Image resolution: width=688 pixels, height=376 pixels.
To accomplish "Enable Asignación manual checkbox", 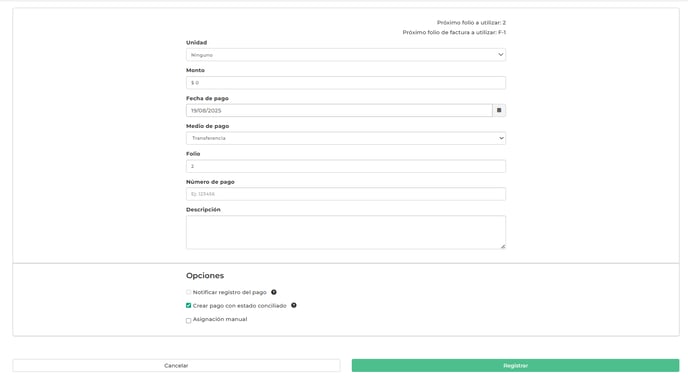I will click(189, 320).
